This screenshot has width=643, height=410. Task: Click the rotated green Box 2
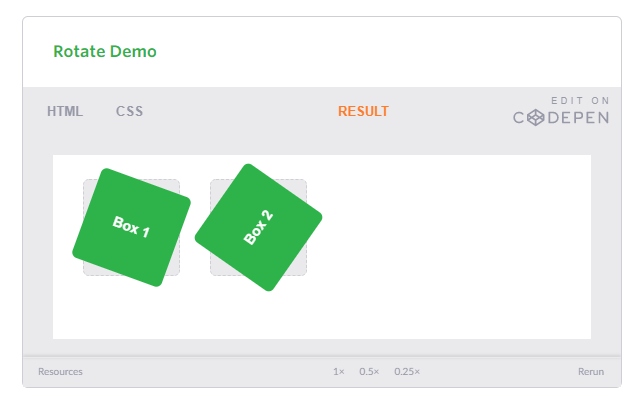tap(258, 227)
